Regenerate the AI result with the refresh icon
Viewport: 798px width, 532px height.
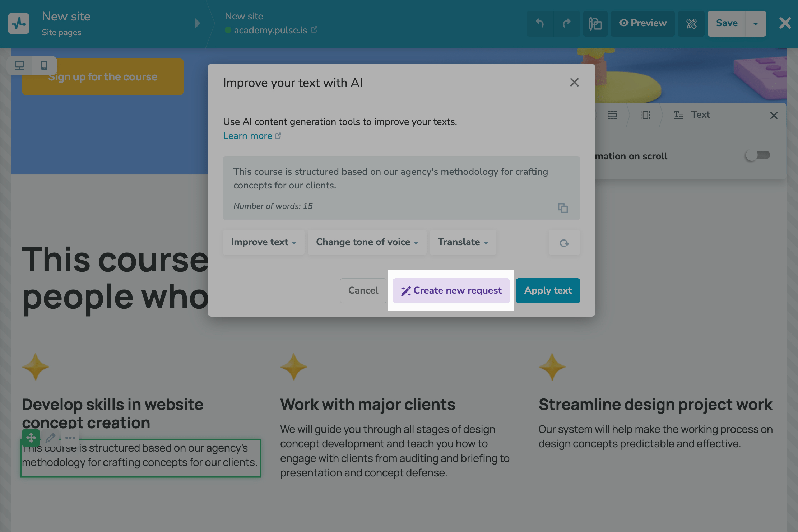[564, 243]
